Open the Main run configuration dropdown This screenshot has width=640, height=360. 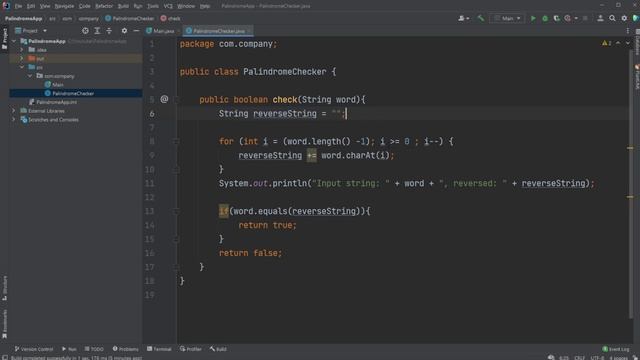pyautogui.click(x=507, y=18)
